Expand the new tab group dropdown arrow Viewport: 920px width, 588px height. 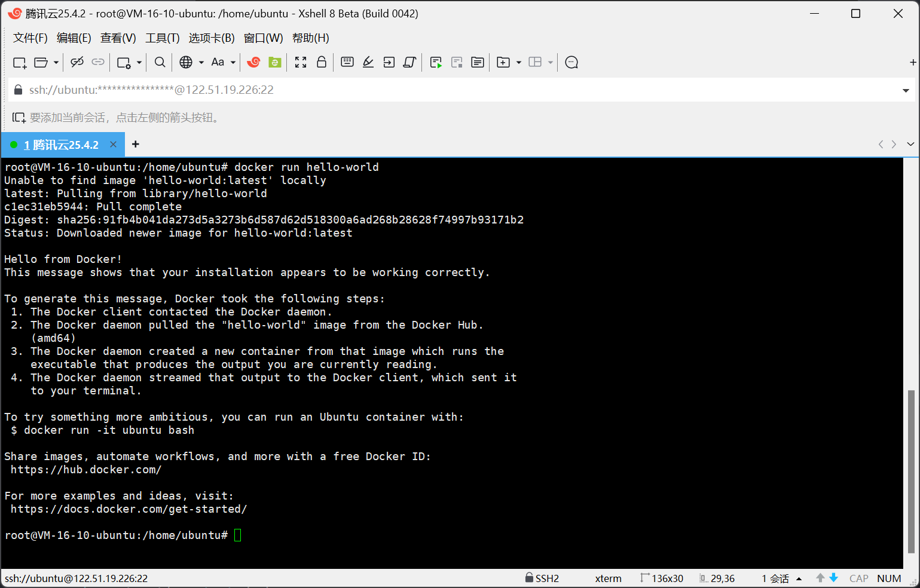[519, 62]
